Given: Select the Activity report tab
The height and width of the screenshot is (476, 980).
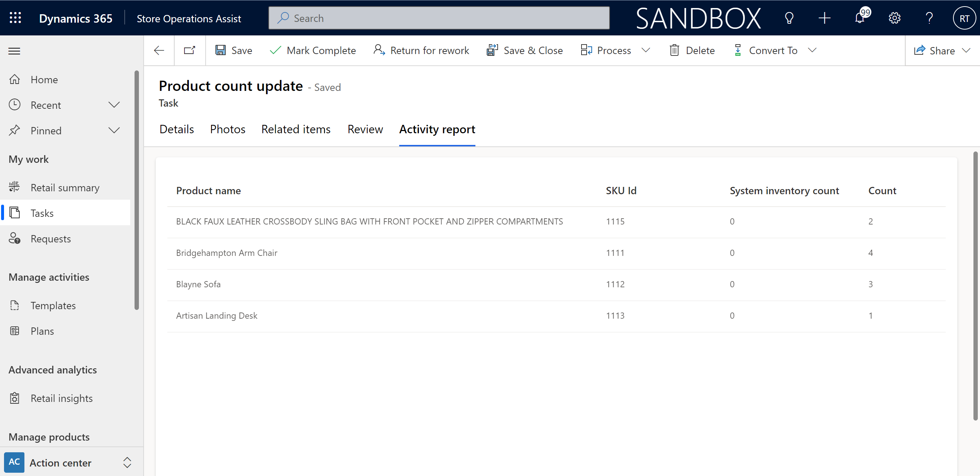Looking at the screenshot, I should click(437, 130).
